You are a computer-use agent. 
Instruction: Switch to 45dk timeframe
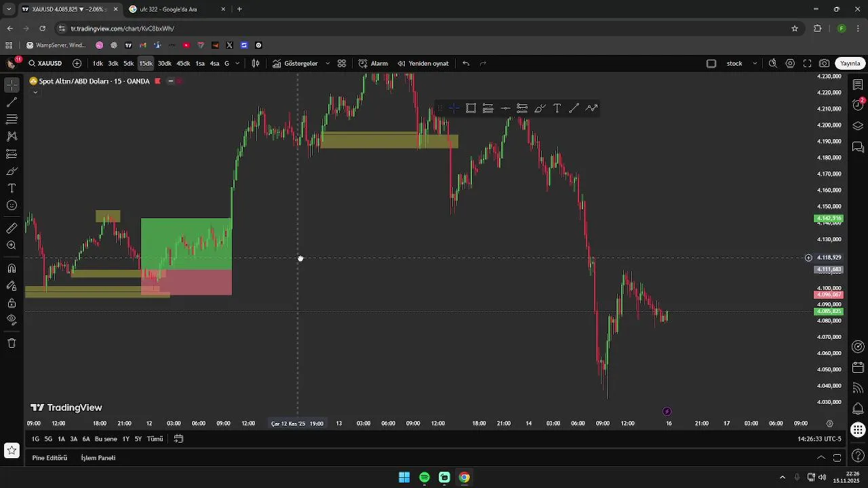[x=184, y=63]
